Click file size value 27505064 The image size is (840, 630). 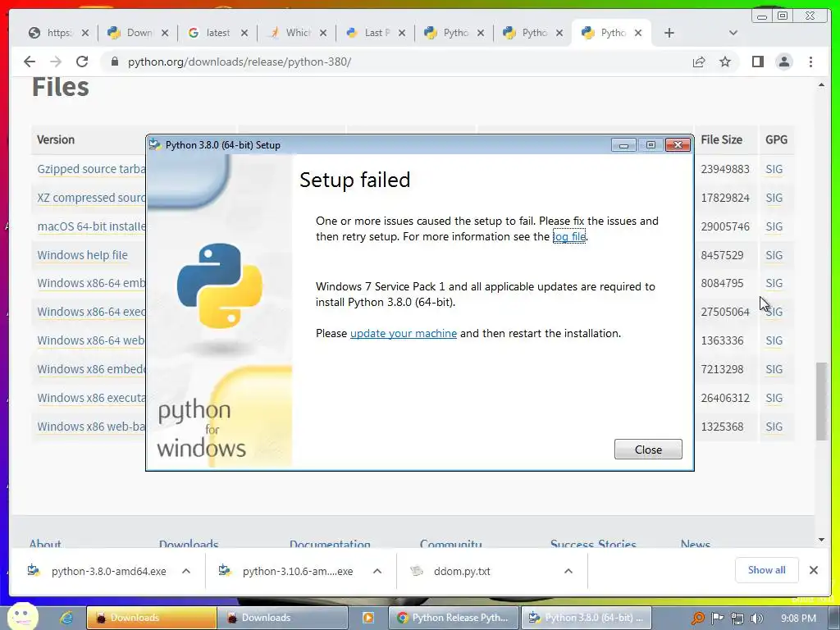click(725, 312)
